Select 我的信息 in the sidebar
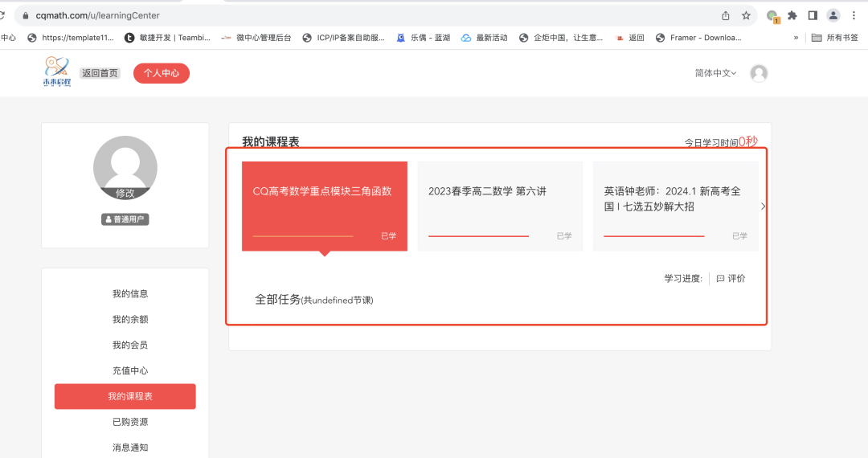868x458 pixels. click(x=130, y=294)
